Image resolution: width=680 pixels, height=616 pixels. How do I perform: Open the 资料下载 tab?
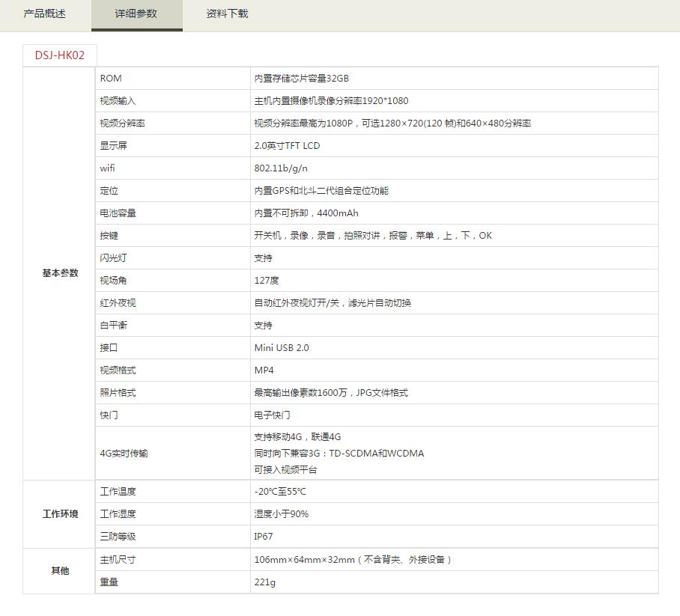pos(227,14)
